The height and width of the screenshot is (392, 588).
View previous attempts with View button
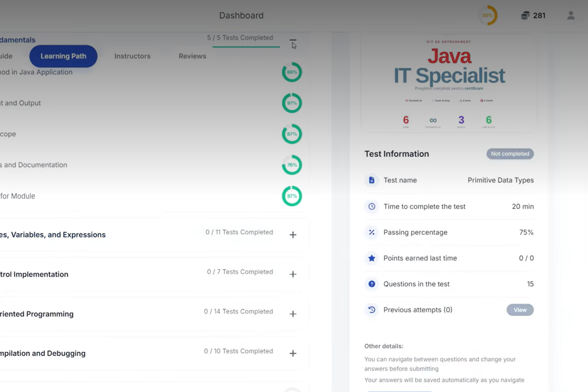[520, 310]
